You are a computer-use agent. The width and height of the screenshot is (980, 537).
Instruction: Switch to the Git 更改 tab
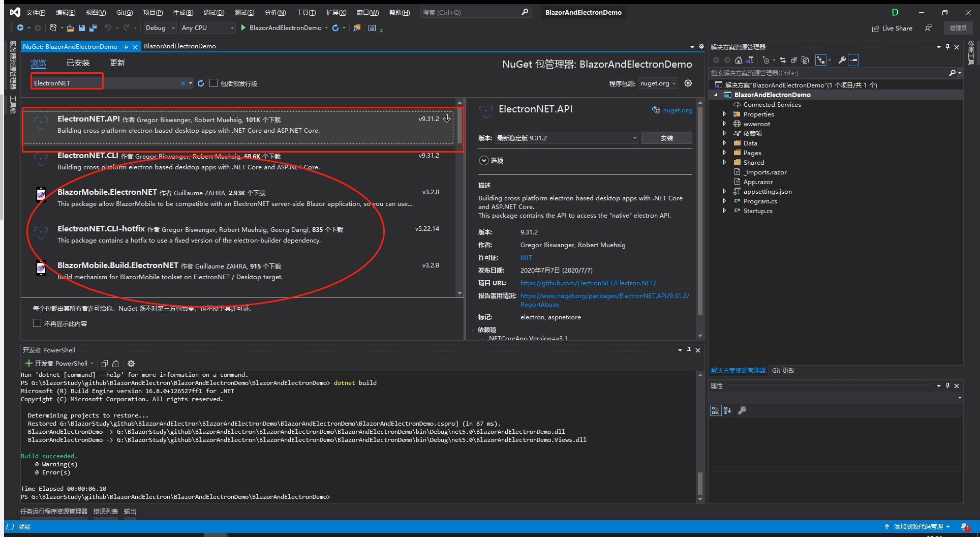pos(783,371)
